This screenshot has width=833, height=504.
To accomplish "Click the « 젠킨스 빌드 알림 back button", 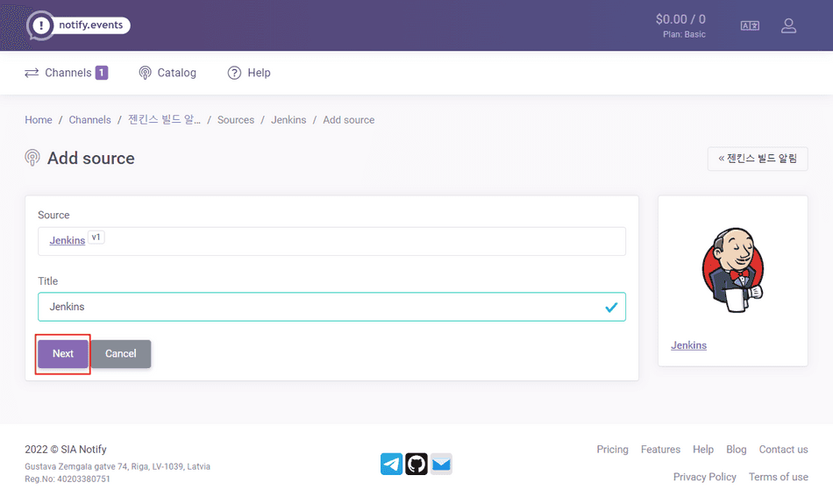I will (758, 159).
